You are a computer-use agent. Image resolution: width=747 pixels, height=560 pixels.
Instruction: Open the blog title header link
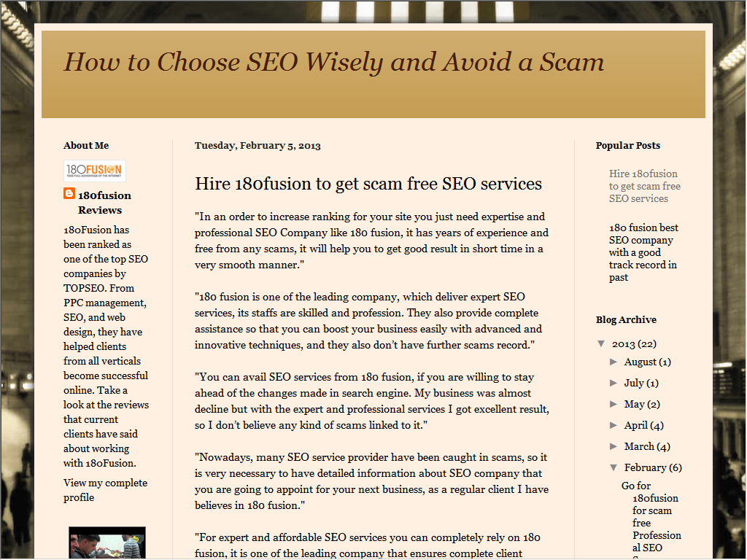click(334, 62)
